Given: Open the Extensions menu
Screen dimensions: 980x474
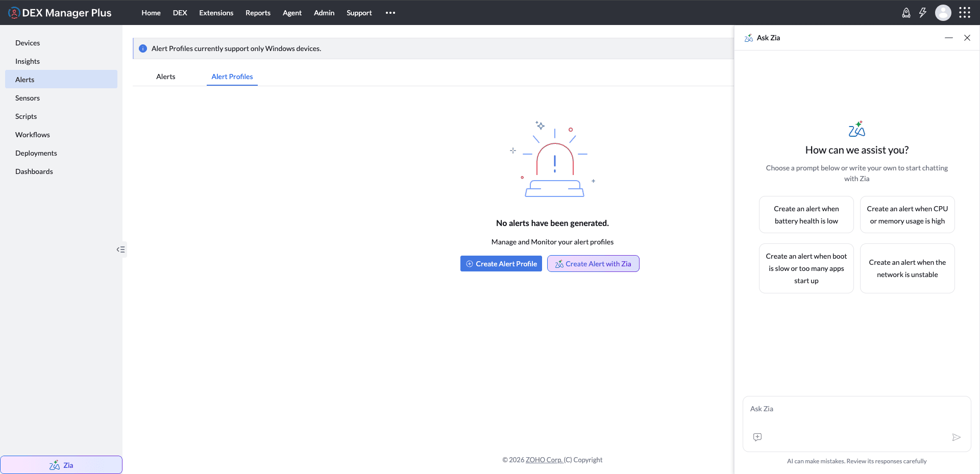Looking at the screenshot, I should pyautogui.click(x=216, y=13).
